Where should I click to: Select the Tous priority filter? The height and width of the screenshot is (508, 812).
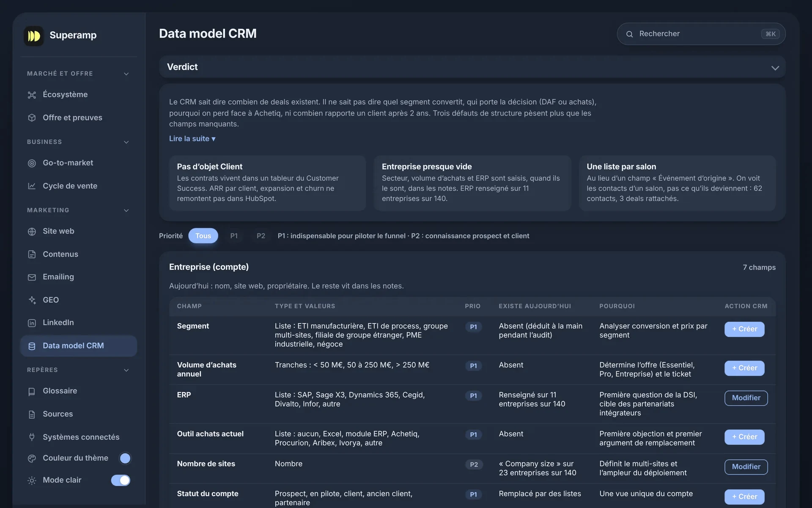203,236
